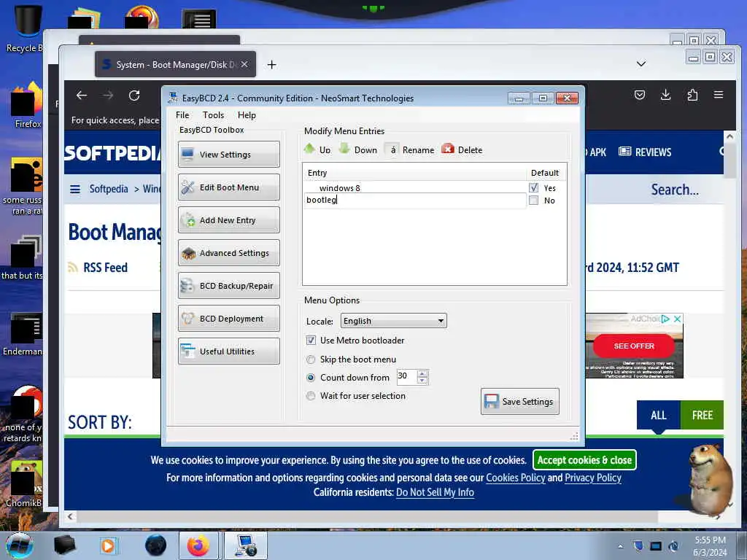
Task: Open BCD Backup/Repair section
Action: [x=228, y=286]
